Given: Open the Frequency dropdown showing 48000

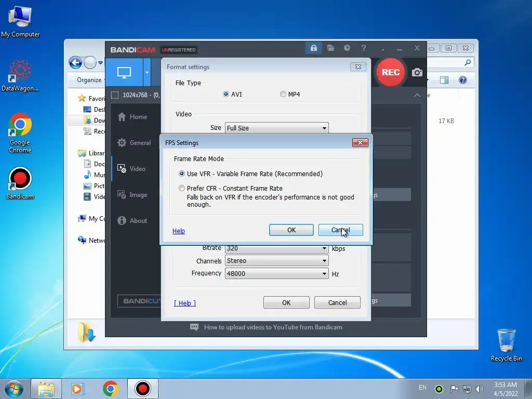Looking at the screenshot, I should click(x=276, y=273).
